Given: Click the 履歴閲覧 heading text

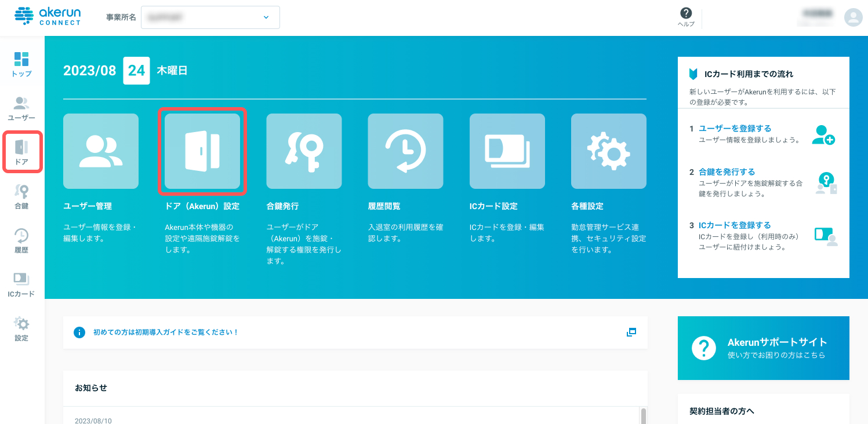Looking at the screenshot, I should (384, 206).
